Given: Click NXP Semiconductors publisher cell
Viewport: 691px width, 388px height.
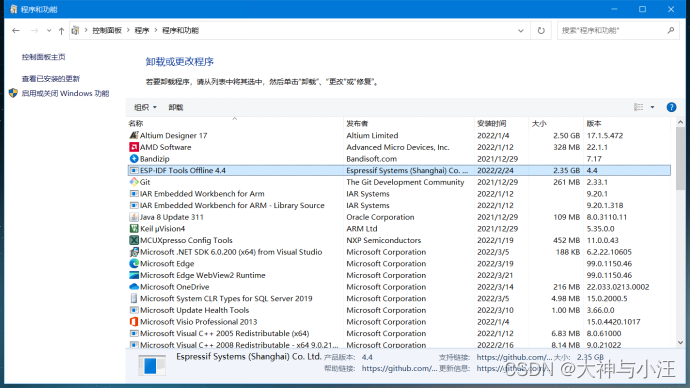Looking at the screenshot, I should point(383,240).
